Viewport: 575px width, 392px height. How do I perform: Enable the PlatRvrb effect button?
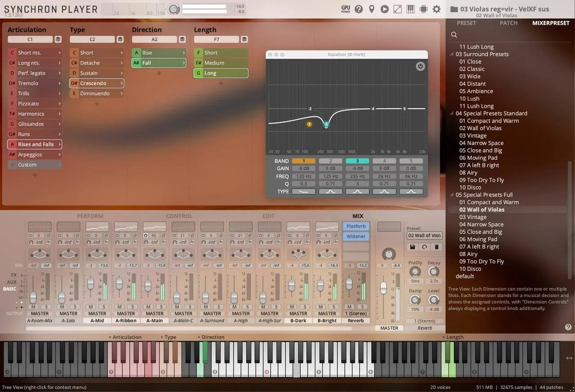[x=356, y=225]
